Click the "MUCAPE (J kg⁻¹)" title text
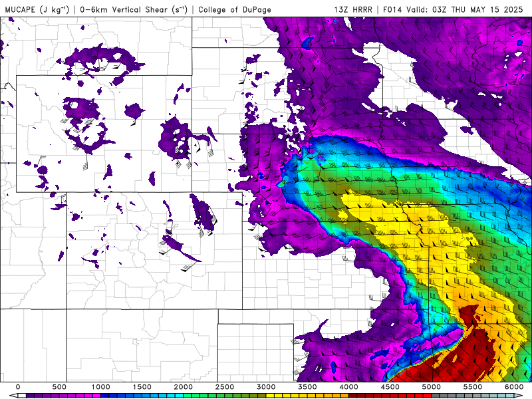 (37, 9)
